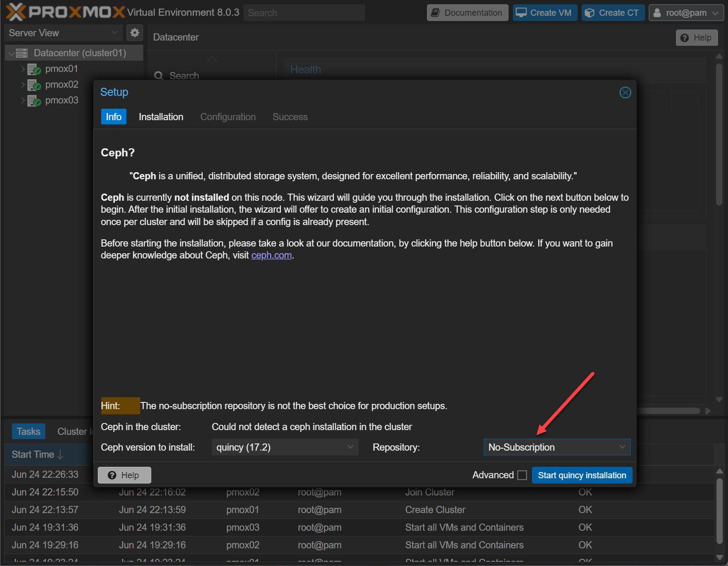Click the Server View settings gear icon
Screen dimensions: 728x566
135,32
